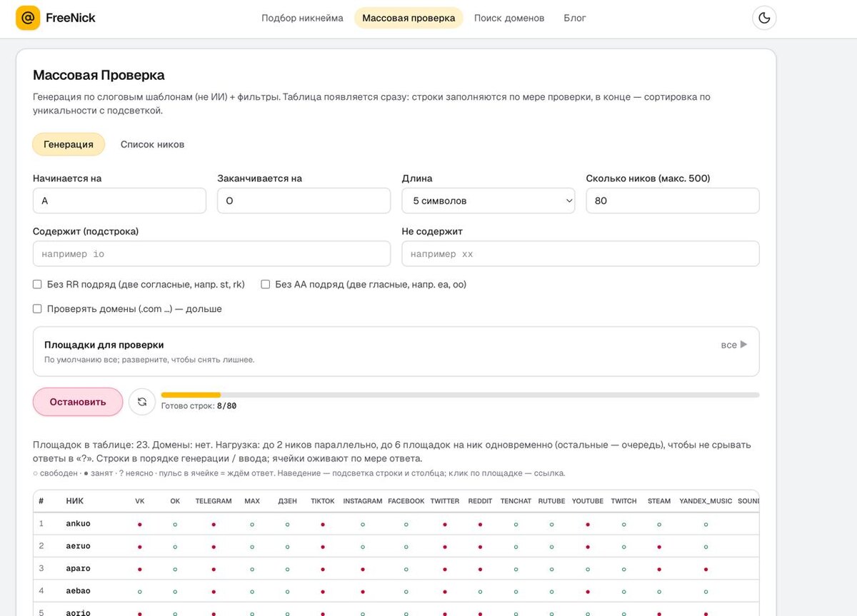Check "Проверять домены" option
The height and width of the screenshot is (616, 857).
pyautogui.click(x=37, y=309)
